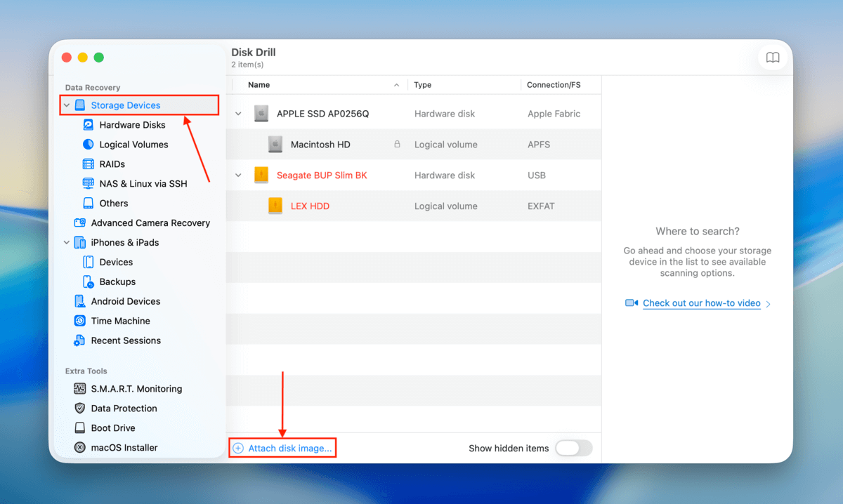Click the lock icon on Macintosh HD
The width and height of the screenshot is (843, 504).
point(397,144)
